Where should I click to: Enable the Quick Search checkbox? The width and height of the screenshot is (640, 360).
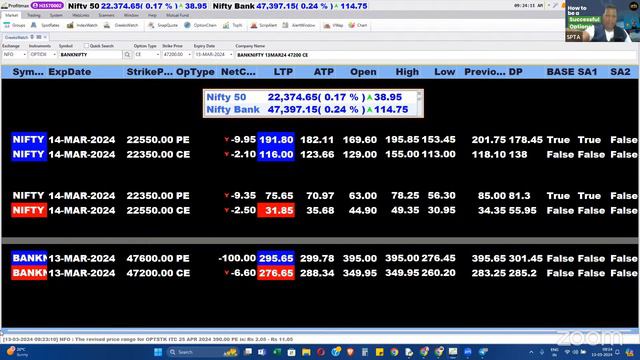(x=86, y=46)
